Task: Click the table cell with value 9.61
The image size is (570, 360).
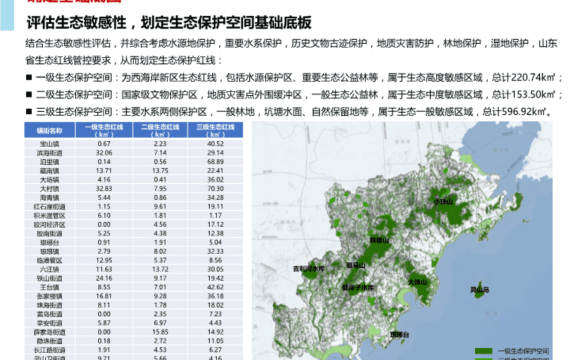Action: (160, 207)
